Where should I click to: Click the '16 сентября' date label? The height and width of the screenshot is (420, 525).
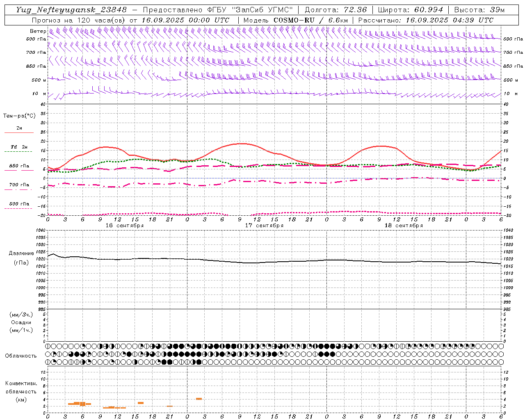pos(125,226)
